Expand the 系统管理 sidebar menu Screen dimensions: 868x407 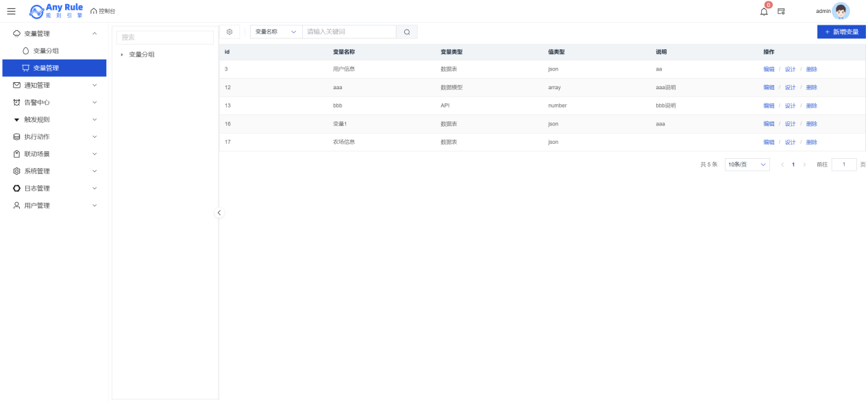(53, 171)
